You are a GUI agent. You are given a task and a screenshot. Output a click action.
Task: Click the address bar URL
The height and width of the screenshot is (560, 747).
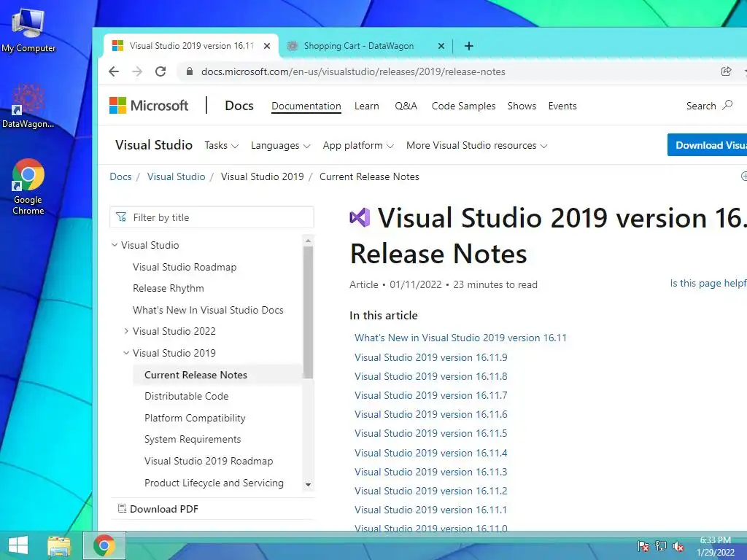pos(353,71)
